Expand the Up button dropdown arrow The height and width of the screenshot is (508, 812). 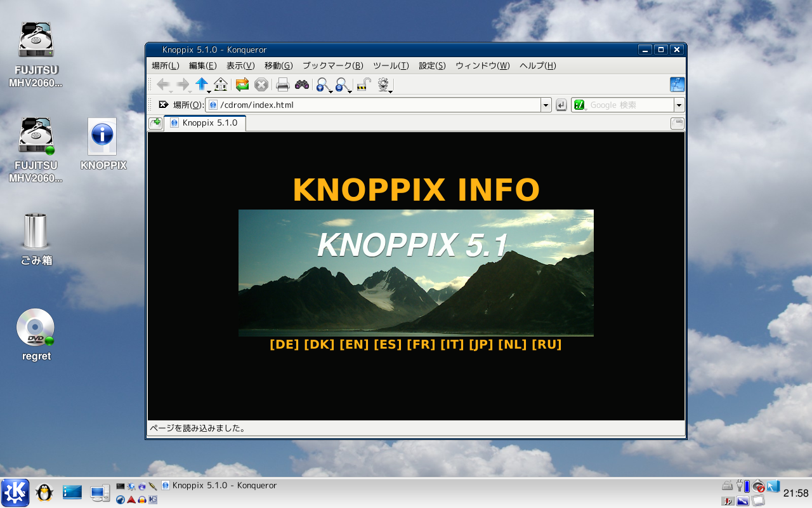click(x=209, y=92)
